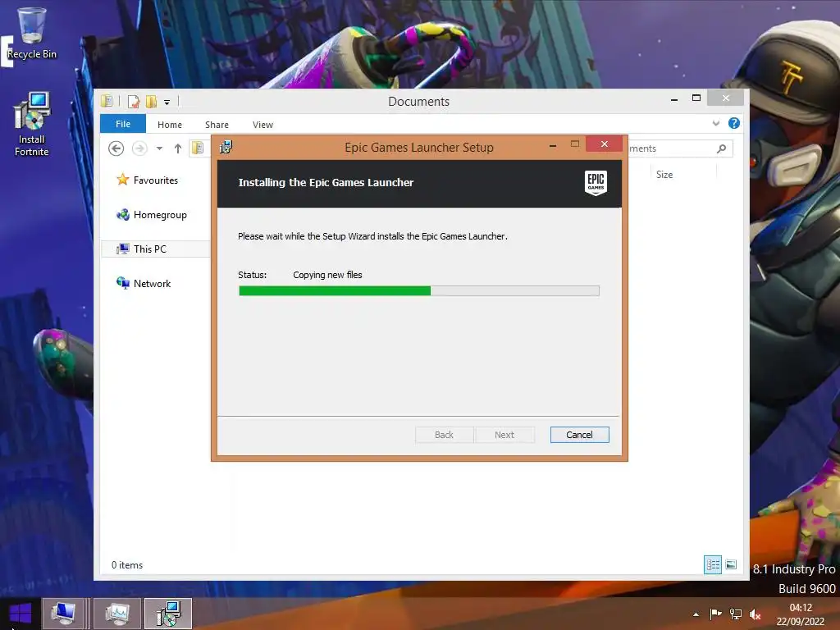Open Explorer Help question mark icon
The height and width of the screenshot is (630, 840).
pos(734,123)
